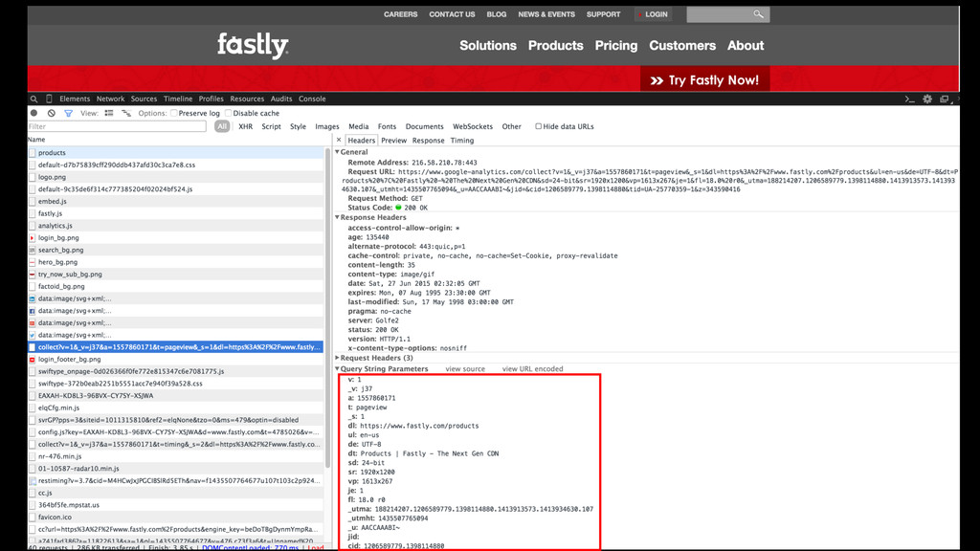The width and height of the screenshot is (980, 551).
Task: Open the Pricing nav link
Action: tap(616, 46)
